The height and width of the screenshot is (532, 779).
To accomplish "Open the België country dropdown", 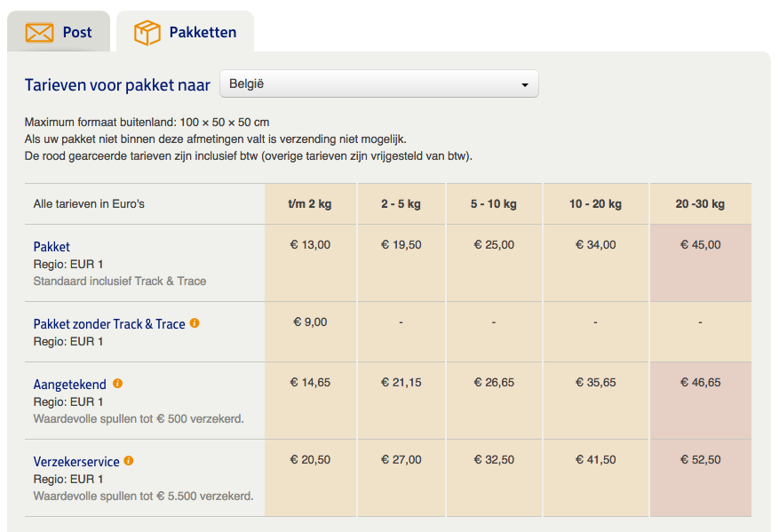I will 379,84.
